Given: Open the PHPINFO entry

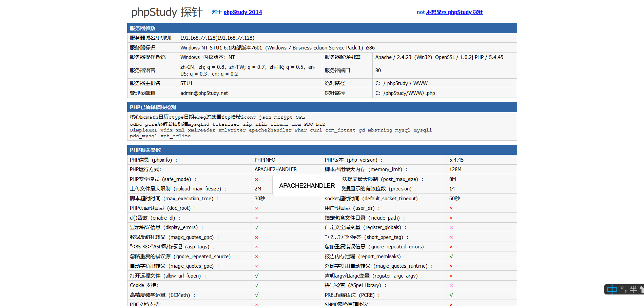Looking at the screenshot, I should click(x=265, y=160).
